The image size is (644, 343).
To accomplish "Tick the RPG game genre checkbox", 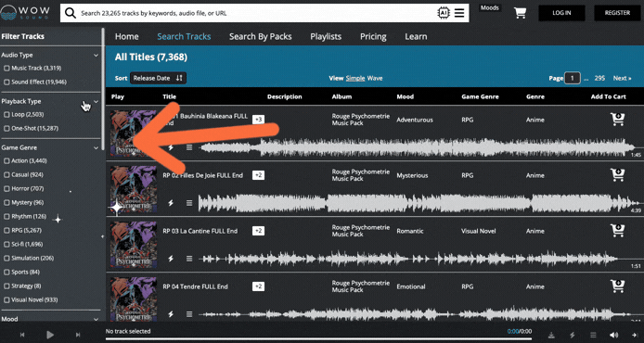I will click(x=6, y=230).
